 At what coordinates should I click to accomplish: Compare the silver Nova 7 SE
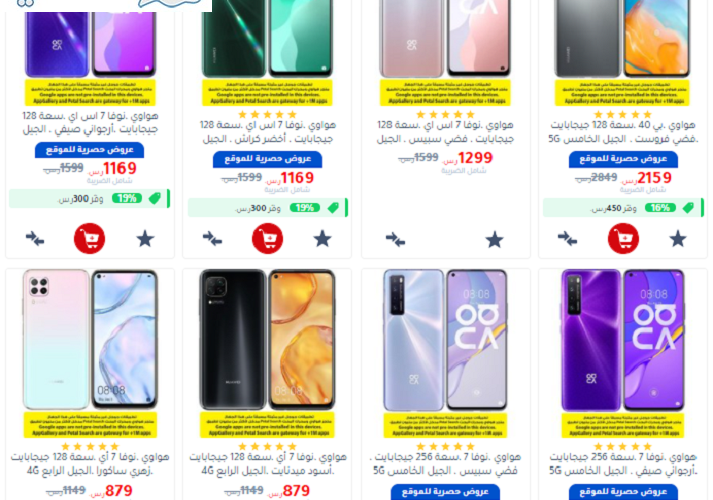tap(395, 239)
